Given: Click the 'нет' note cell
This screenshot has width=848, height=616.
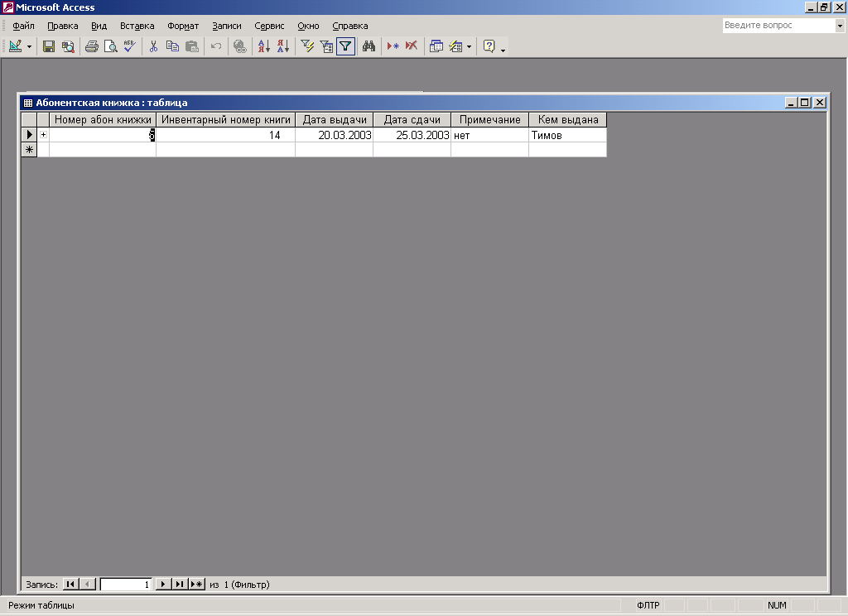Looking at the screenshot, I should [x=490, y=135].
